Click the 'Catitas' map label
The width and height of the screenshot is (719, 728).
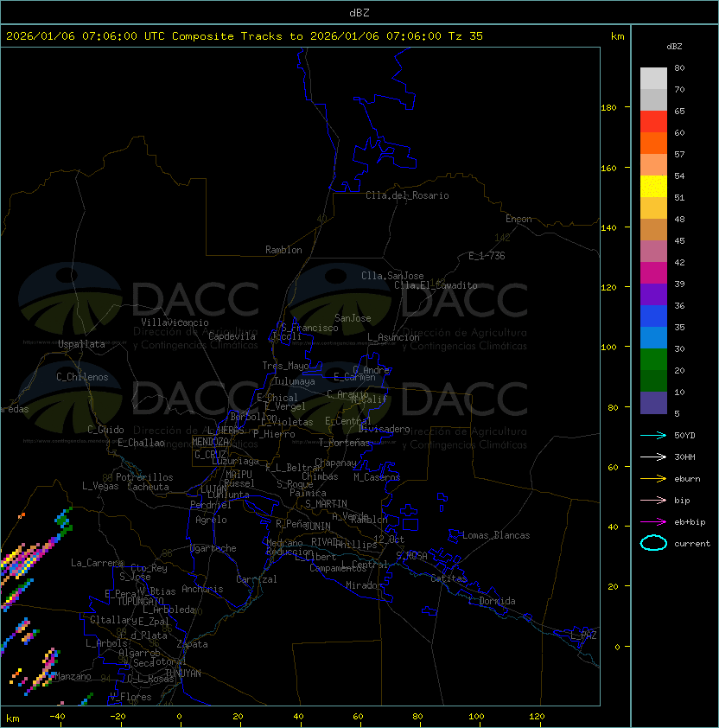pyautogui.click(x=449, y=578)
